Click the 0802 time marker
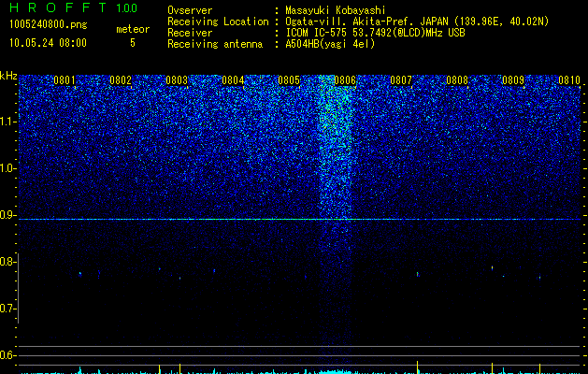The image size is (588, 374). point(121,80)
